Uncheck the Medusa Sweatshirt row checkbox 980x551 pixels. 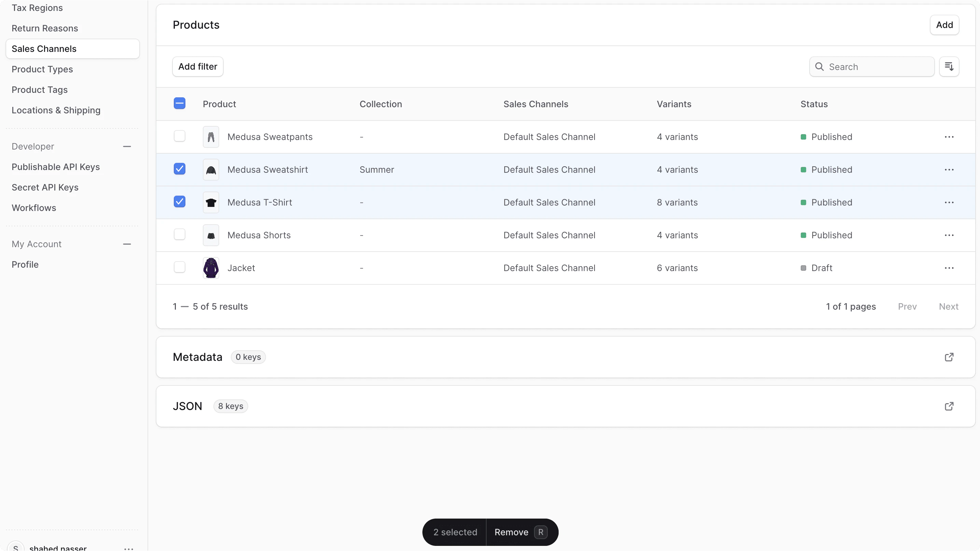179,169
